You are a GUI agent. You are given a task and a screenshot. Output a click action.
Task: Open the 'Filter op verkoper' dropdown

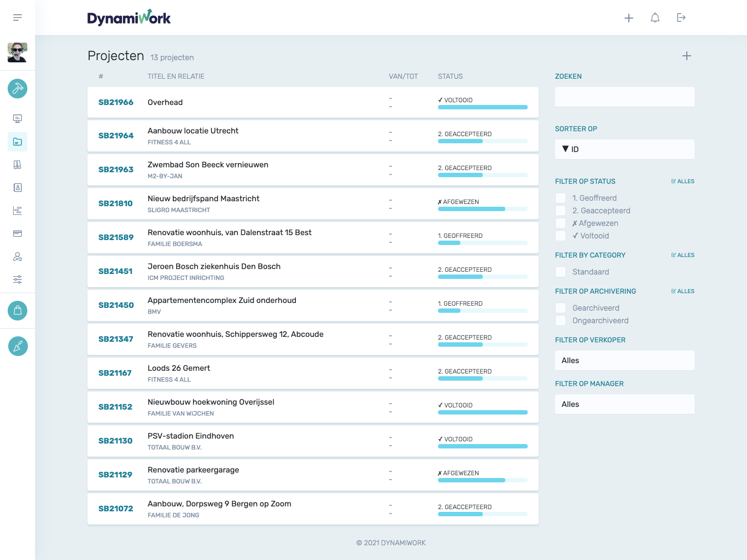tap(625, 360)
